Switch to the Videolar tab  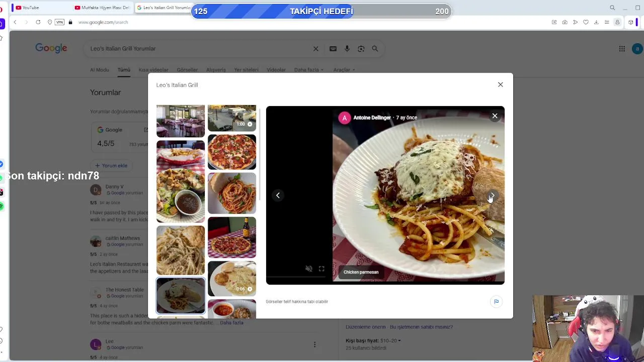click(x=276, y=70)
